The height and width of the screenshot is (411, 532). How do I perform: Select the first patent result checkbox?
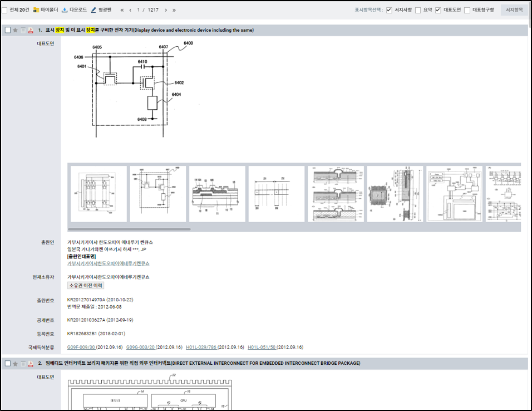(x=7, y=30)
